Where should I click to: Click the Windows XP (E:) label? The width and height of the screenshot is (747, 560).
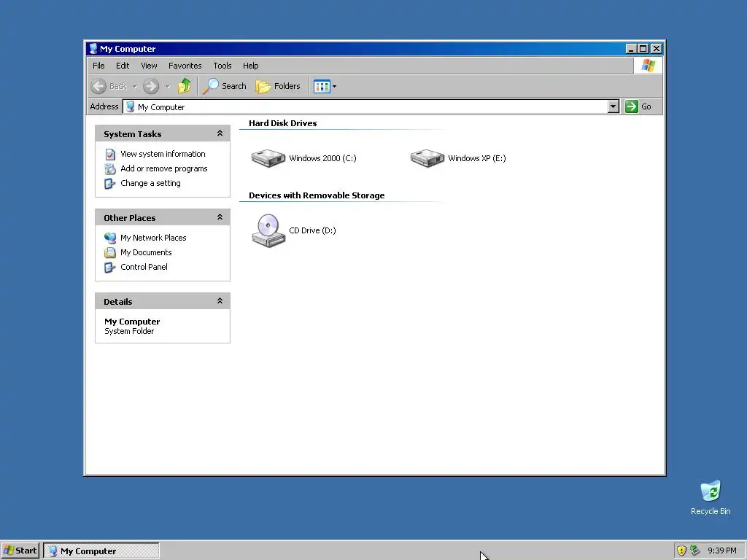click(x=477, y=158)
